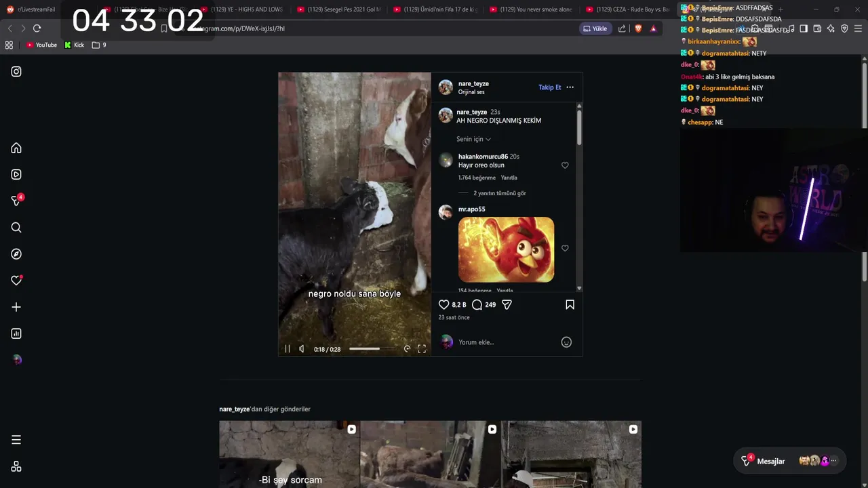Image resolution: width=868 pixels, height=488 pixels.
Task: Like the post with heart icon
Action: [443, 304]
